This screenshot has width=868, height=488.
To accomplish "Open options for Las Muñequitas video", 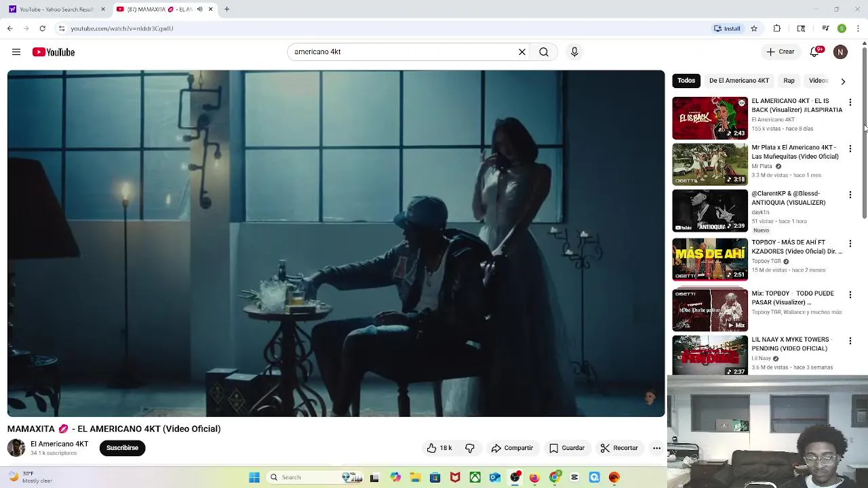I will pos(850,148).
